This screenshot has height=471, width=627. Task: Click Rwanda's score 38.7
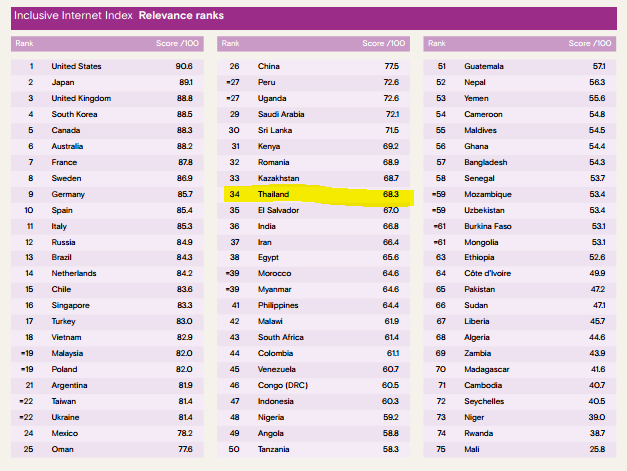click(x=597, y=433)
